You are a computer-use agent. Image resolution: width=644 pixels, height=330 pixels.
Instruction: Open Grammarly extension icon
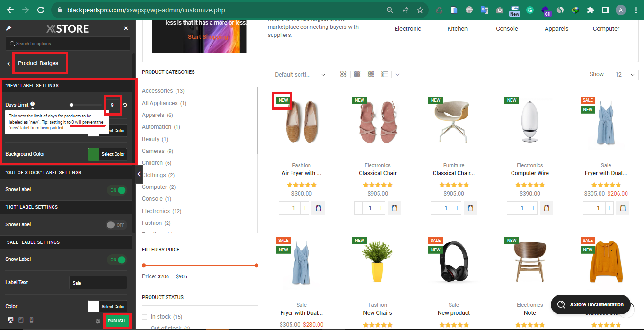(530, 9)
